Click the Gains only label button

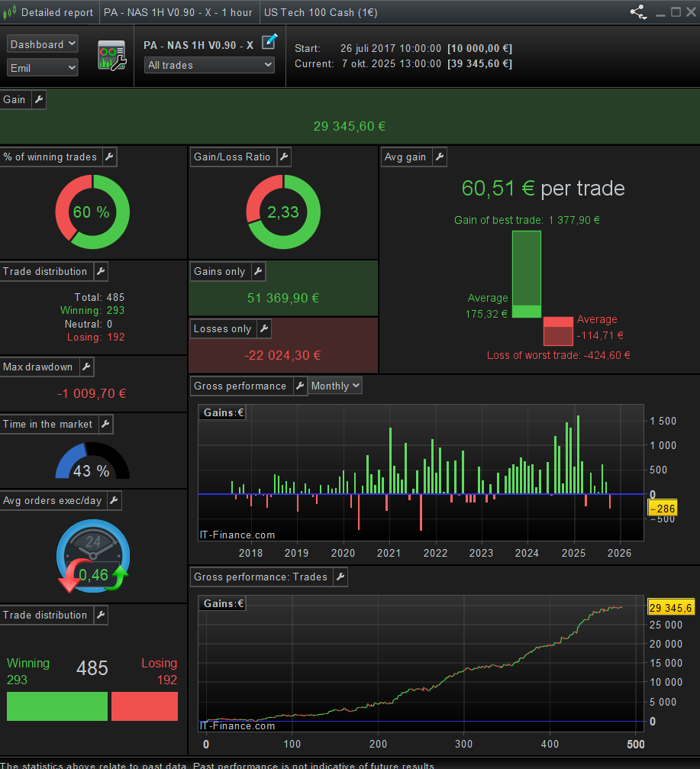(x=219, y=271)
